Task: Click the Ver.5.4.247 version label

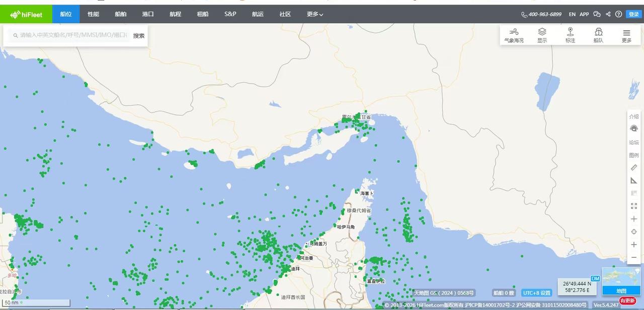Action: [x=606, y=305]
